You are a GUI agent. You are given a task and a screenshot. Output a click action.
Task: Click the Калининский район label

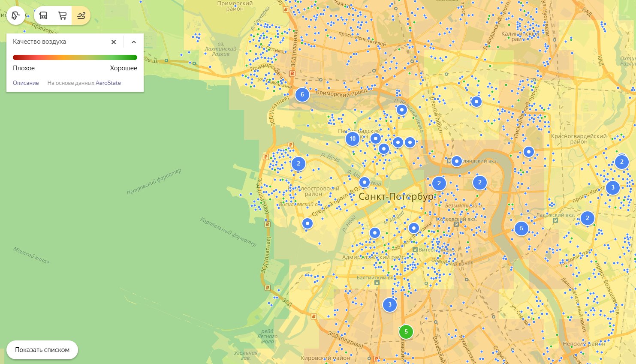coord(519,36)
